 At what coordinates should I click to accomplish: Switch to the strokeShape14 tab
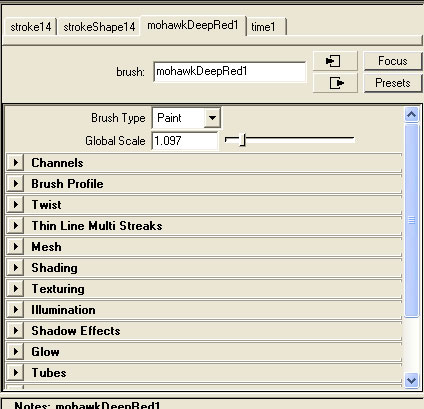pos(99,27)
